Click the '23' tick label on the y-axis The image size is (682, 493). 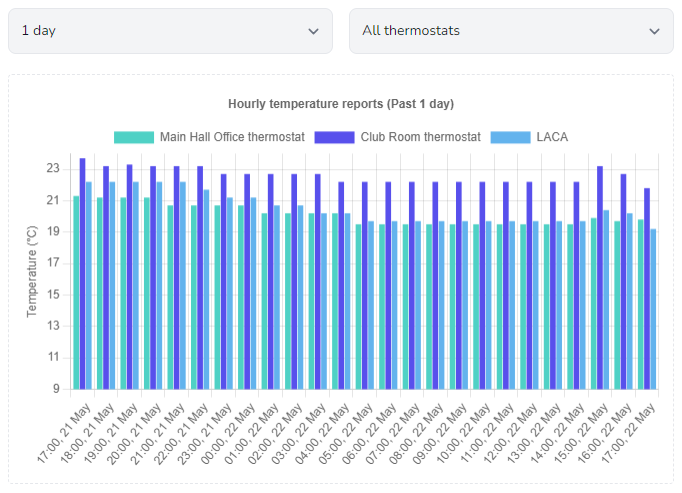54,169
